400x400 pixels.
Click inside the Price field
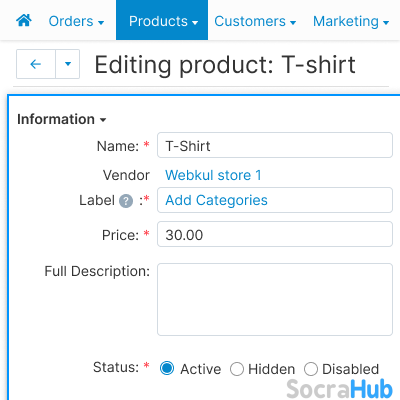(x=275, y=234)
